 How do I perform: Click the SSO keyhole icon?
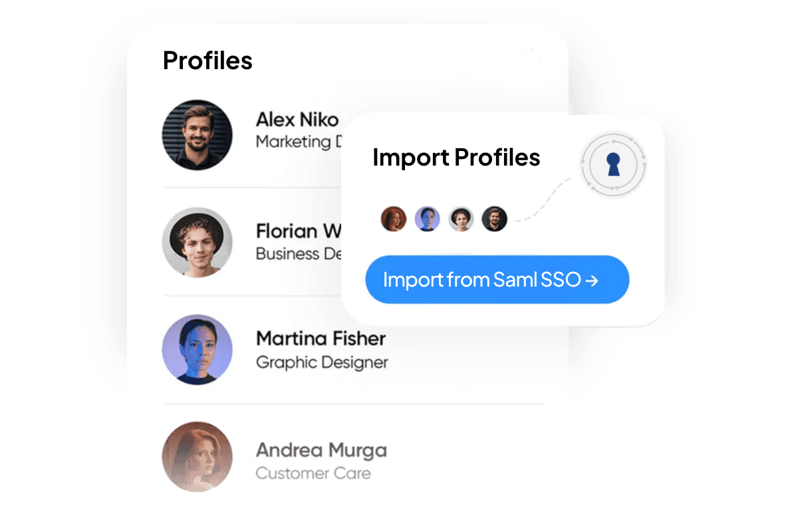coord(612,164)
